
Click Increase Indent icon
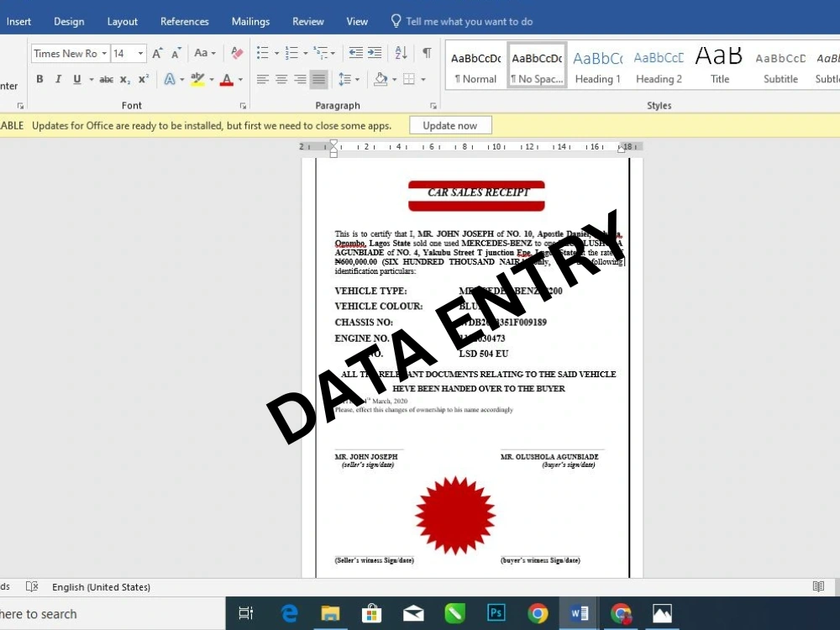pos(375,52)
